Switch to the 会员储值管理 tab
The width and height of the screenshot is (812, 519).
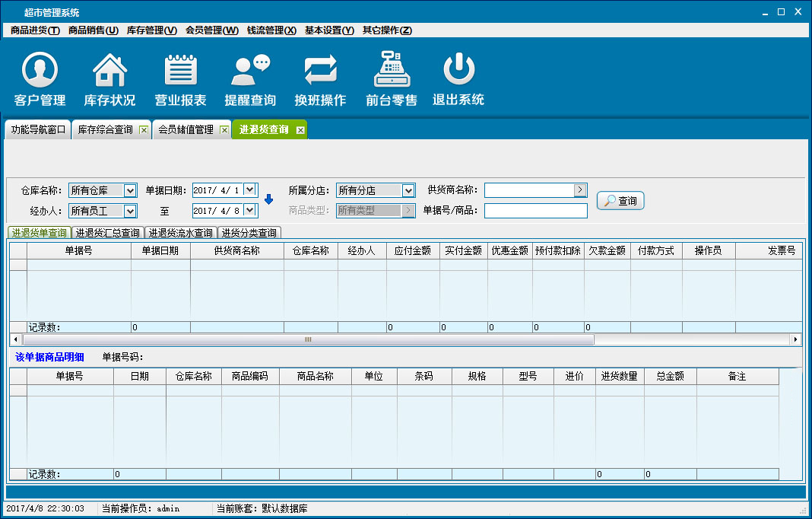[186, 129]
